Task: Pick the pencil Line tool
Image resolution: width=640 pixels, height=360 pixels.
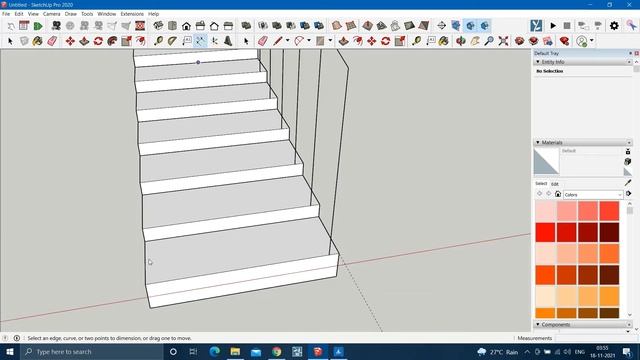Action: click(278, 41)
